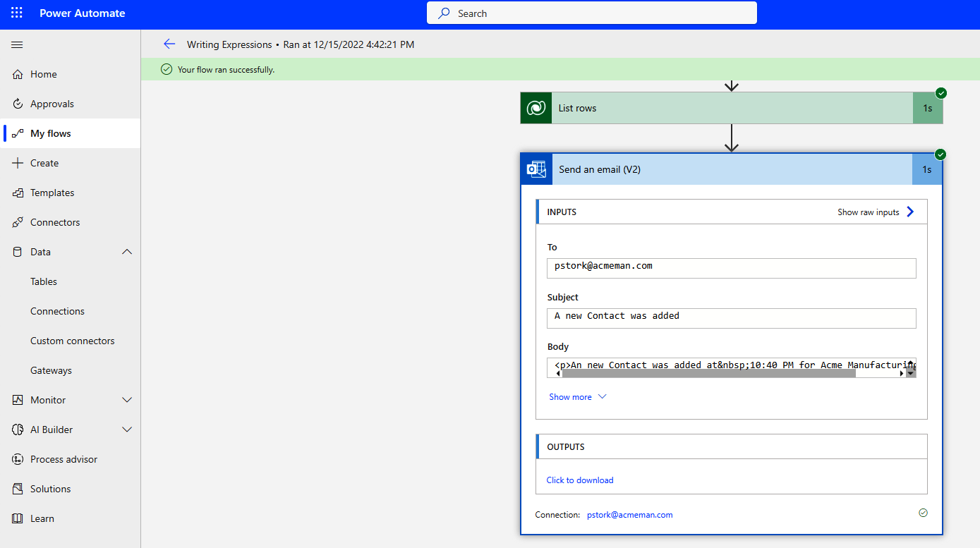This screenshot has height=548, width=980.
Task: Click the Monitor chart icon
Action: point(18,400)
